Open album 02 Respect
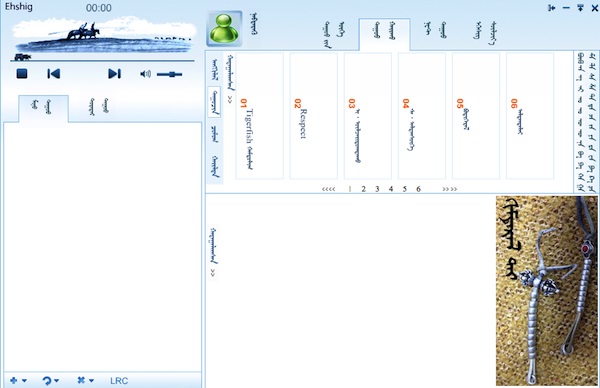 click(313, 116)
